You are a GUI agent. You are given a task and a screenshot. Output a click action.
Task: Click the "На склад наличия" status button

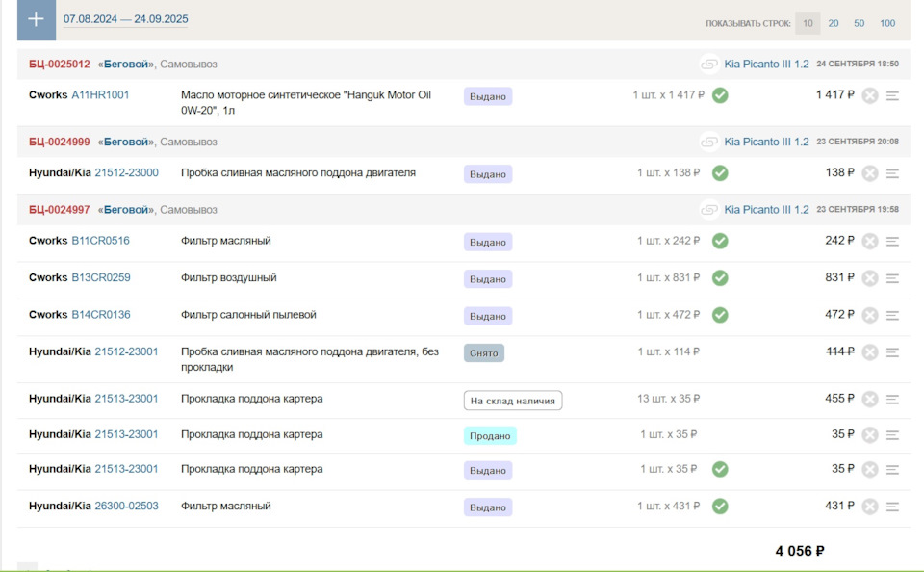click(512, 401)
